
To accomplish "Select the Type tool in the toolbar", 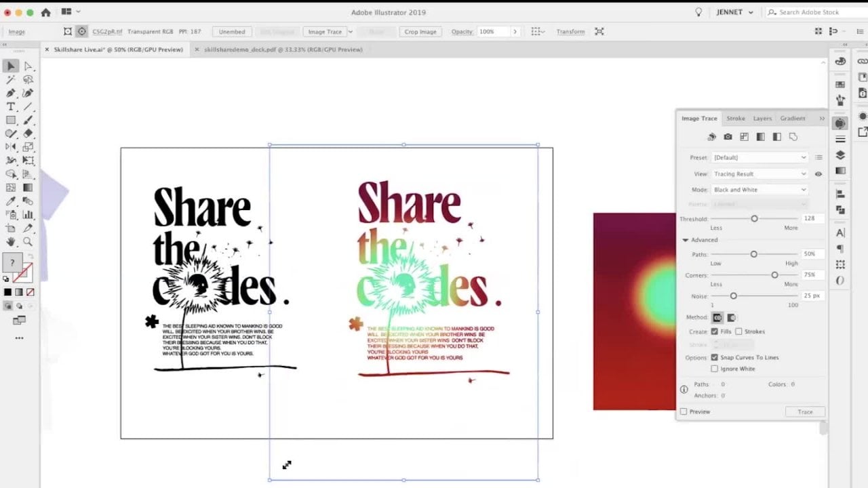I will tap(11, 107).
